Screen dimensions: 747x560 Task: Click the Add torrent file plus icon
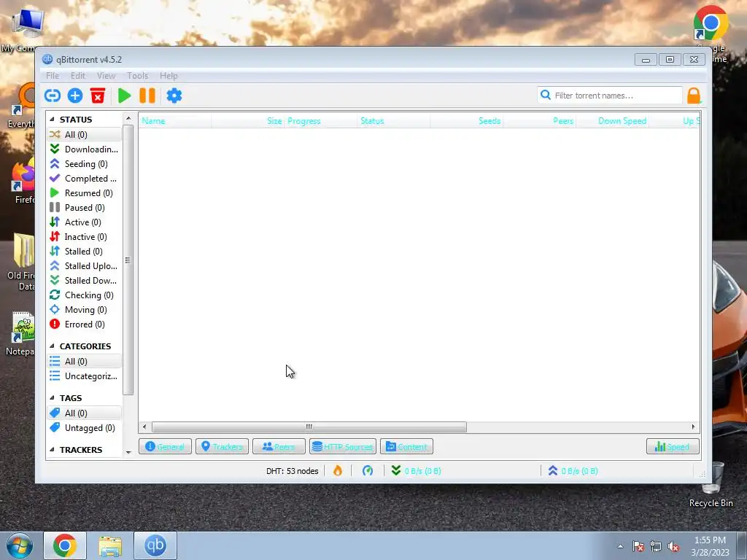[x=75, y=96]
